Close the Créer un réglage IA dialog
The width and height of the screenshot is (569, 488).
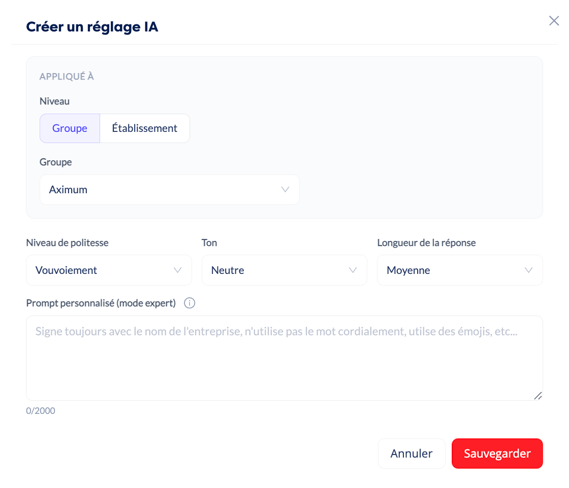pos(554,21)
